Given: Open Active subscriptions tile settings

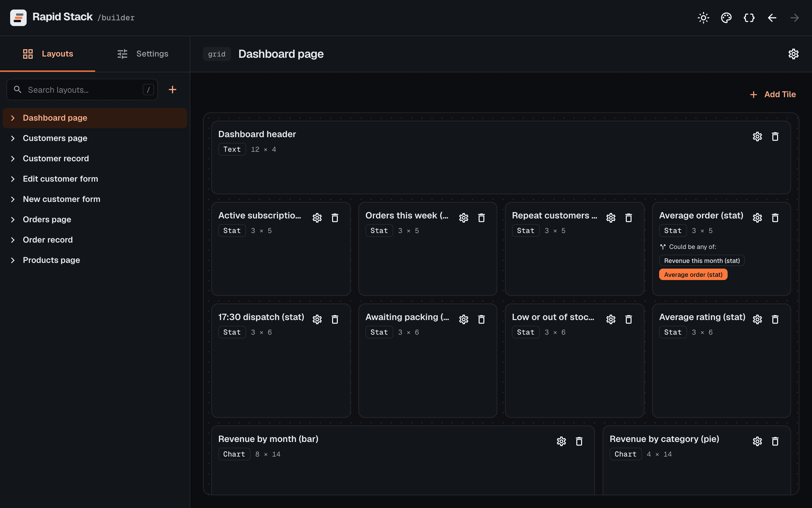Looking at the screenshot, I should pyautogui.click(x=317, y=218).
